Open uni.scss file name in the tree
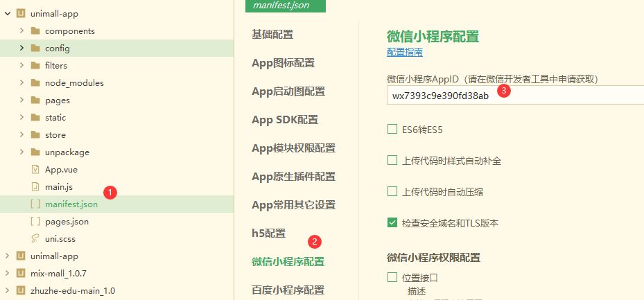 click(60, 239)
